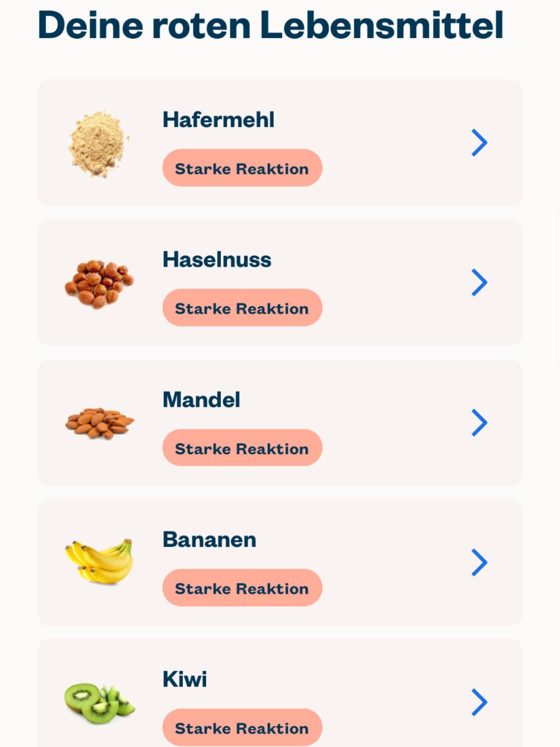Tap the Bananen bananas image
Screen dimensions: 560x747
pos(99,562)
